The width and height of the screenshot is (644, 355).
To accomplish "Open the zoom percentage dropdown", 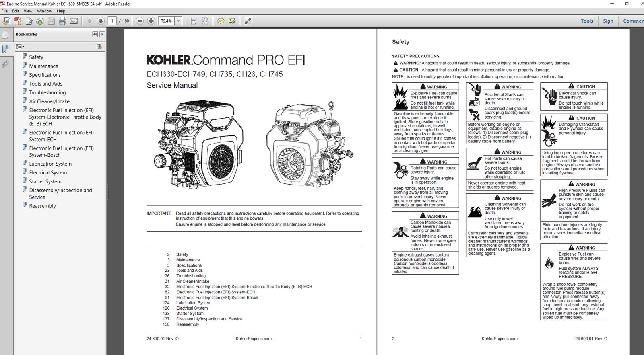I will (x=178, y=21).
